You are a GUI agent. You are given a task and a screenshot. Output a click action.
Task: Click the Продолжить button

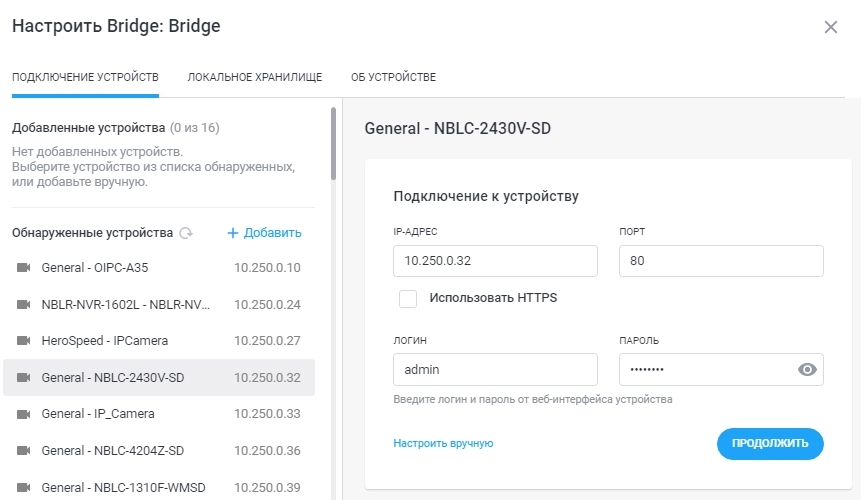[770, 443]
